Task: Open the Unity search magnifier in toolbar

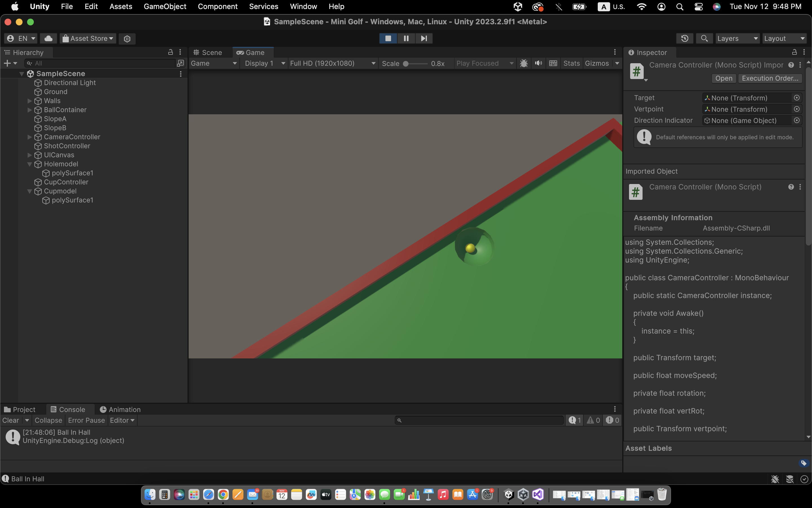Action: coord(704,38)
